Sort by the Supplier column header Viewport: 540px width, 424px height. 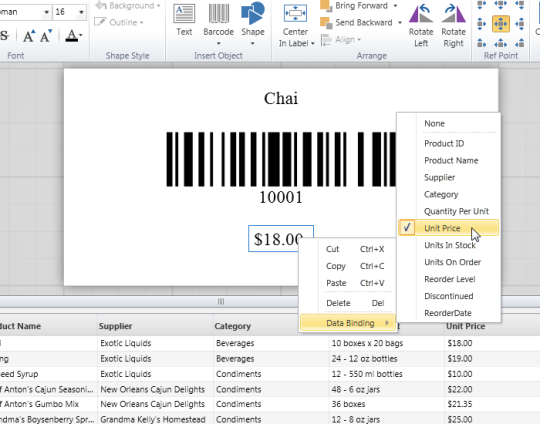tap(155, 326)
